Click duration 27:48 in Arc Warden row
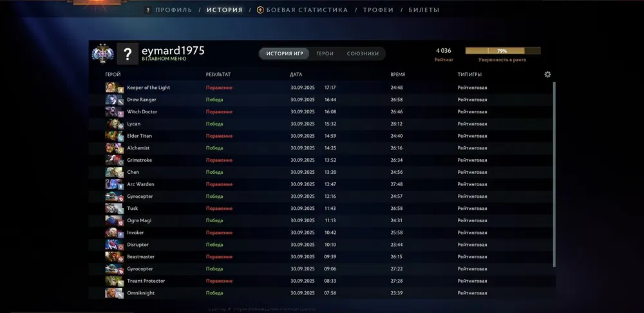The image size is (644, 313). 396,184
